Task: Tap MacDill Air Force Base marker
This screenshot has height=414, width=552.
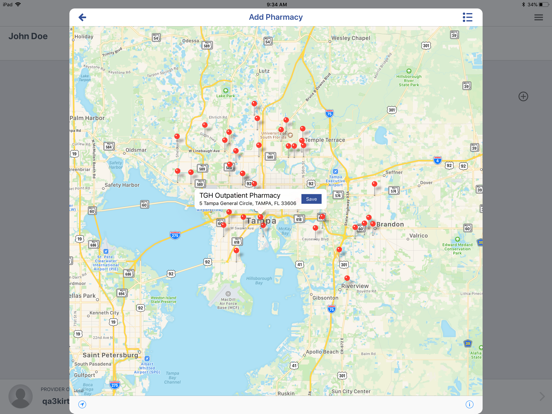Action: point(228,294)
